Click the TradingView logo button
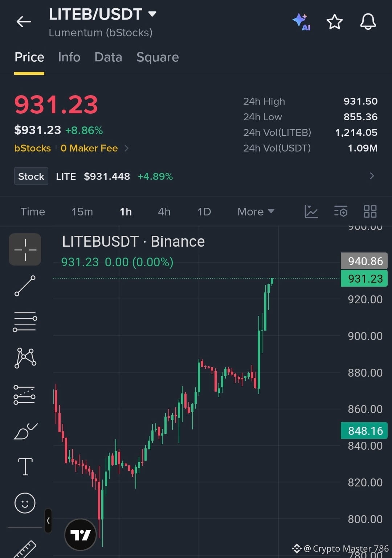Screen dimensions: 392x558 (81, 535)
